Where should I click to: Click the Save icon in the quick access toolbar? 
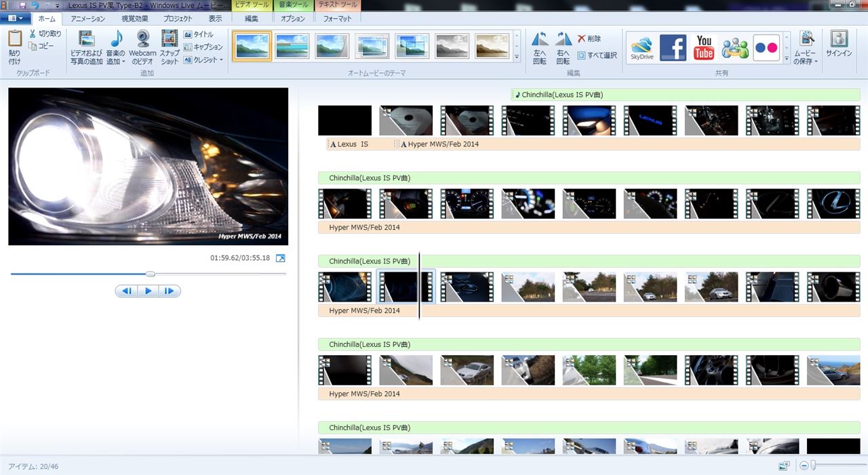22,5
